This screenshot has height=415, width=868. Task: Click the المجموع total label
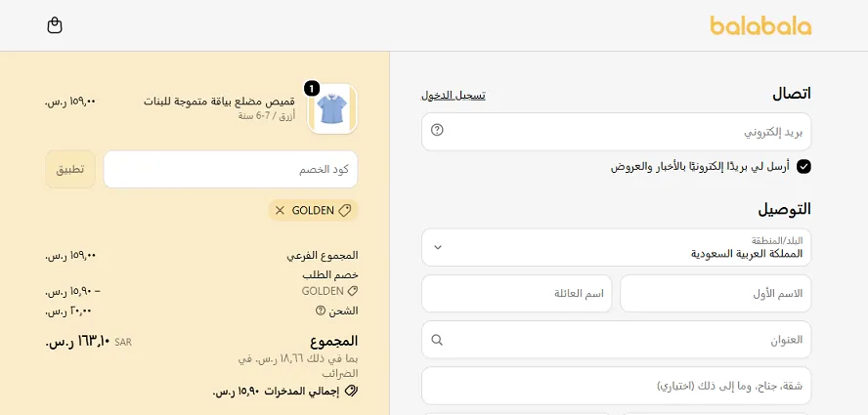(333, 341)
